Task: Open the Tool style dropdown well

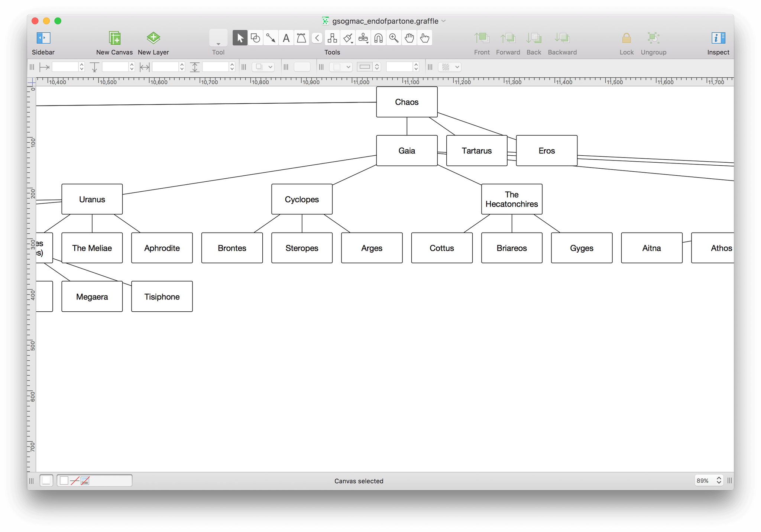Action: coord(218,38)
